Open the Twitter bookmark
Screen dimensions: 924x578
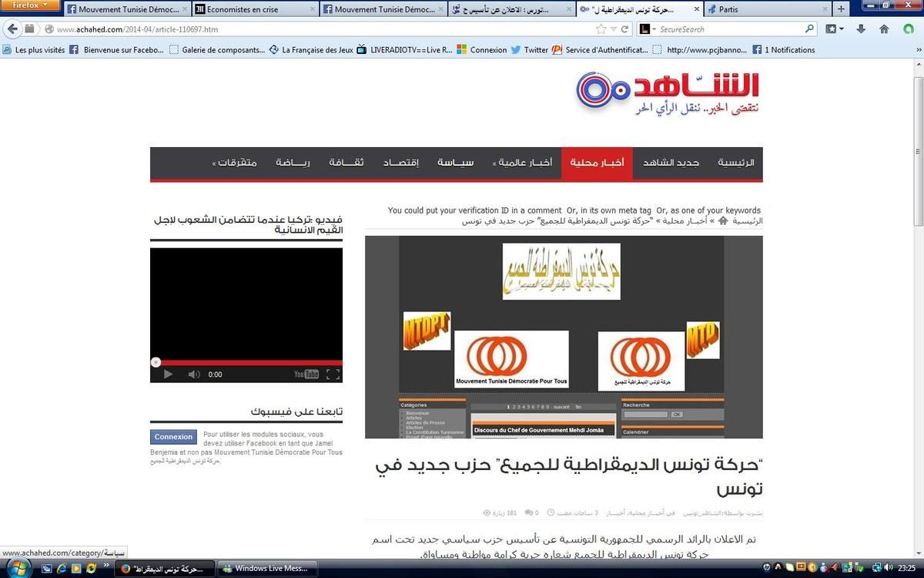pos(530,50)
